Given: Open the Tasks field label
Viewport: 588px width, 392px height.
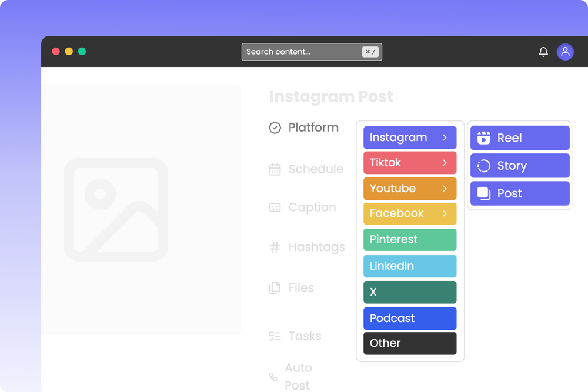Looking at the screenshot, I should tap(305, 336).
